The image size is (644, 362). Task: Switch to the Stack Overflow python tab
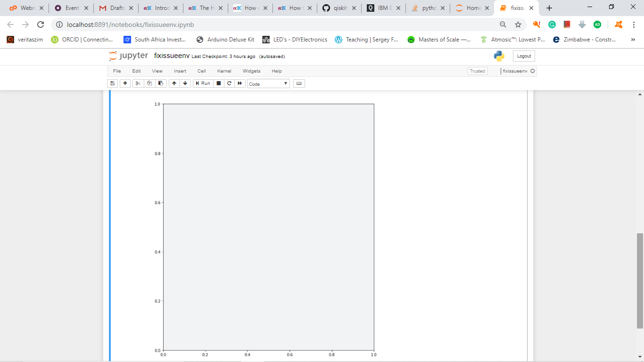(428, 8)
